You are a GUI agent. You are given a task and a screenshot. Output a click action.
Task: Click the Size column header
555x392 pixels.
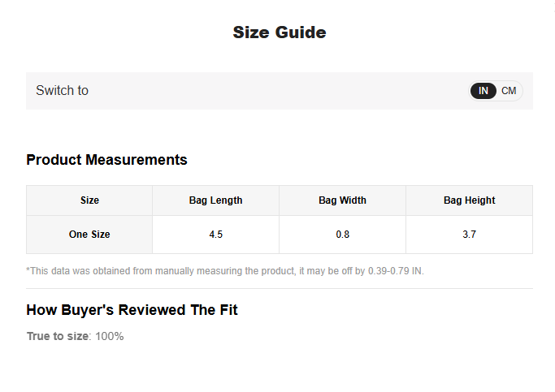tap(89, 200)
